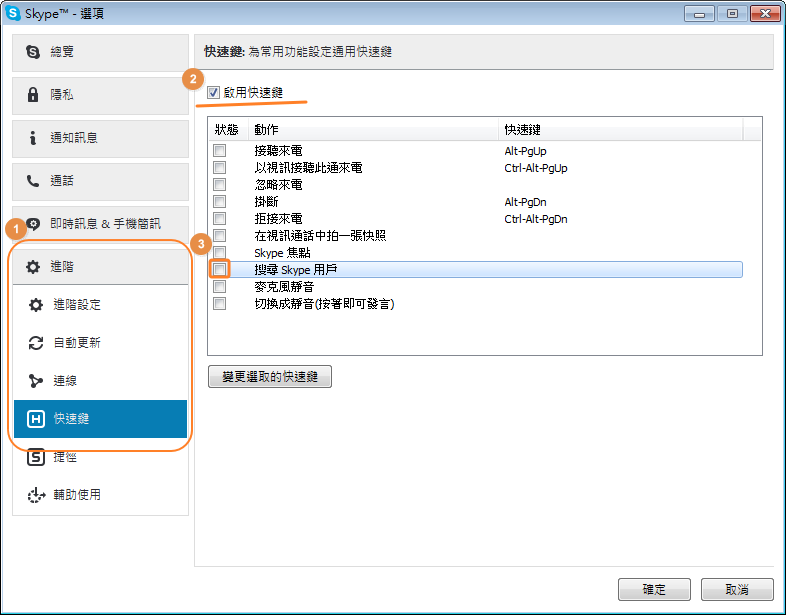The image size is (786, 615).
Task: Click the 動作 column header
Action: click(x=373, y=130)
